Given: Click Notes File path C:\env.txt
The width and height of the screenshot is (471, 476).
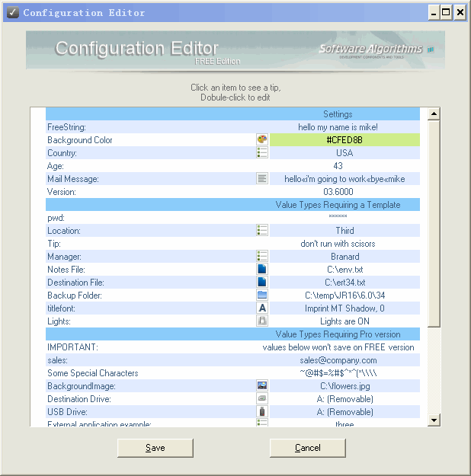Looking at the screenshot, I should [x=345, y=270].
